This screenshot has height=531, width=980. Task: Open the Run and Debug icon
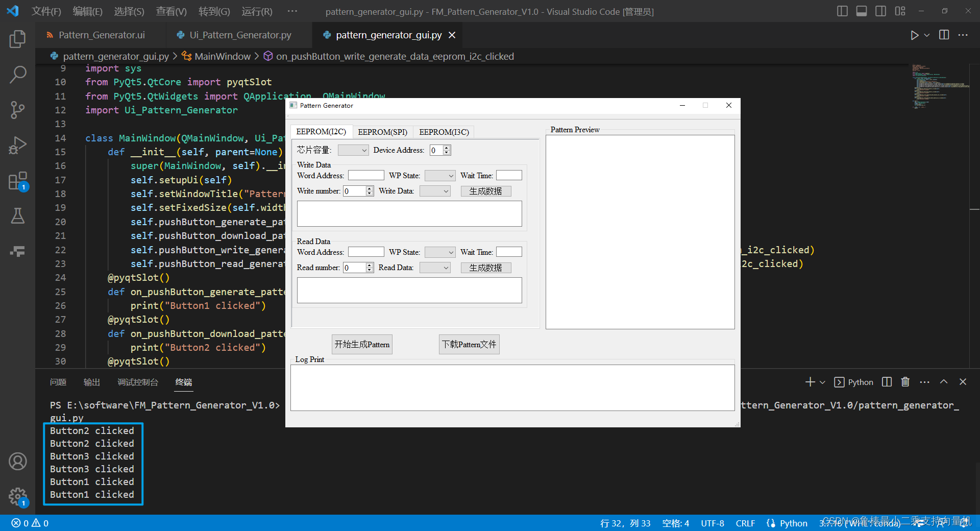click(18, 145)
